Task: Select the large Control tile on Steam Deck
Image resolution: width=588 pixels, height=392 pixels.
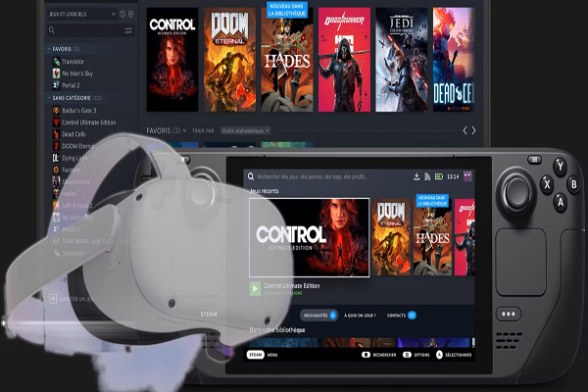Action: tap(310, 237)
